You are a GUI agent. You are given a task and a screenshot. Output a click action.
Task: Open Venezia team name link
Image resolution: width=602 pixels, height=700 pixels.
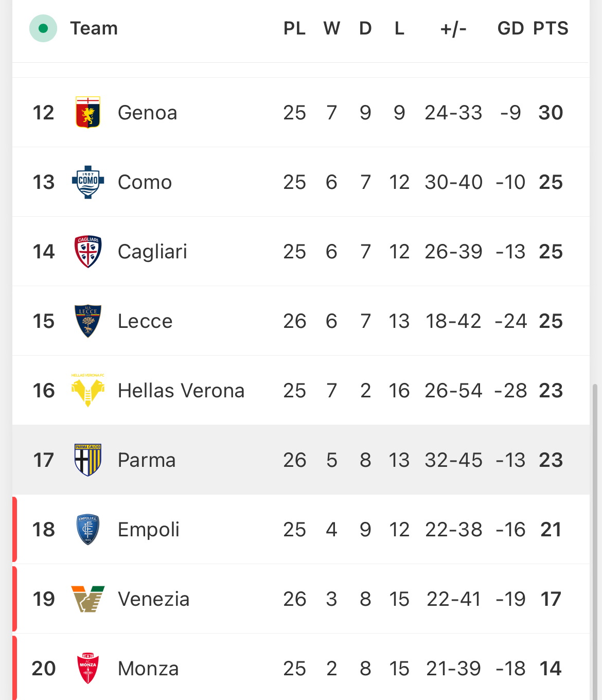(x=154, y=599)
